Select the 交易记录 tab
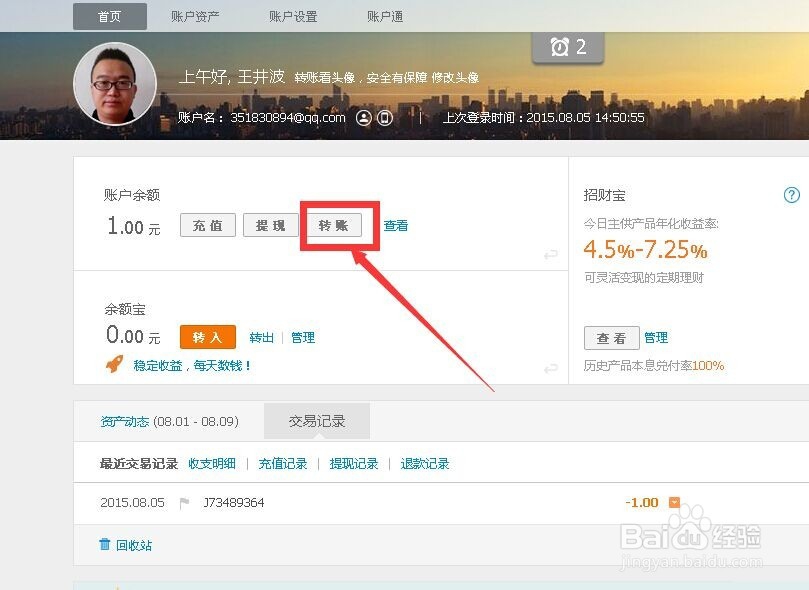This screenshot has height=590, width=809. (x=317, y=422)
